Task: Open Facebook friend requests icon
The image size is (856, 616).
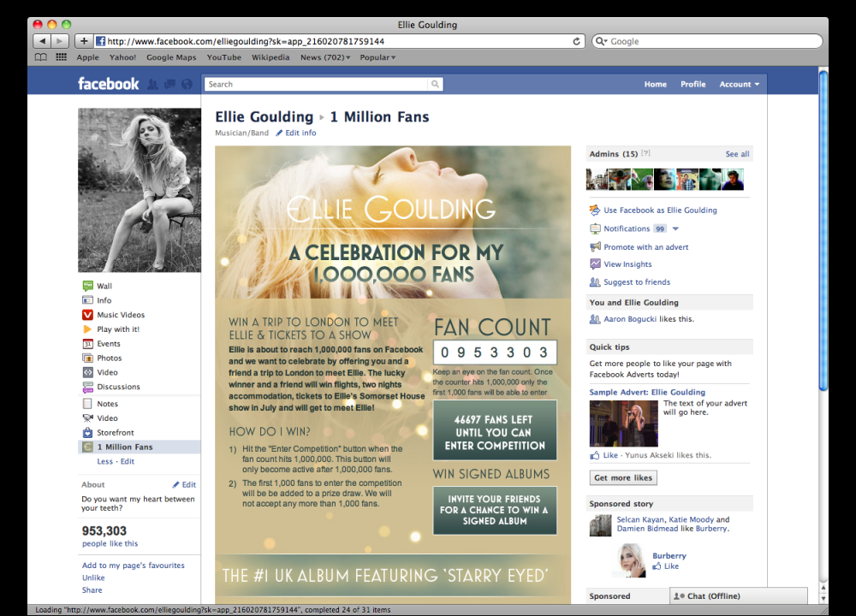Action: (153, 84)
